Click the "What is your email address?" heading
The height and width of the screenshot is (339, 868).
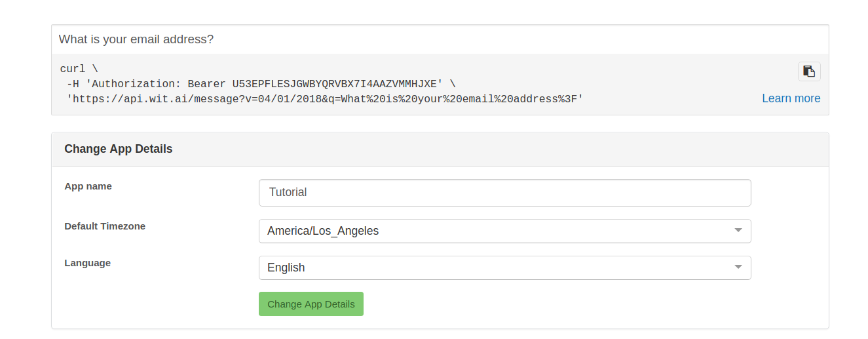point(136,39)
